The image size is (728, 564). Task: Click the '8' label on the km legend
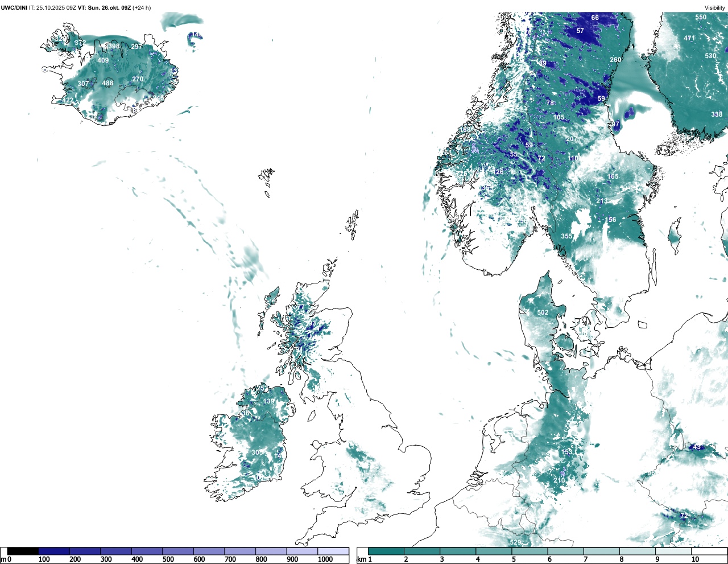coord(621,559)
